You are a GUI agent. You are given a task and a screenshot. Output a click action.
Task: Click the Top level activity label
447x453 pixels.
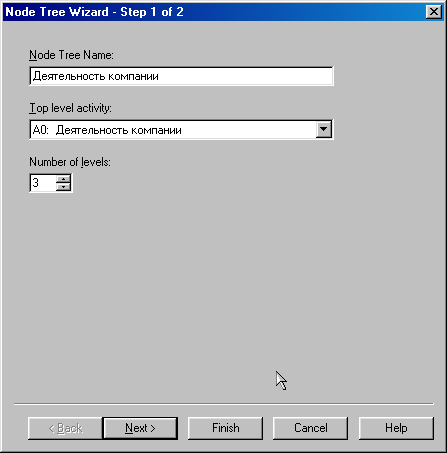tap(70, 108)
